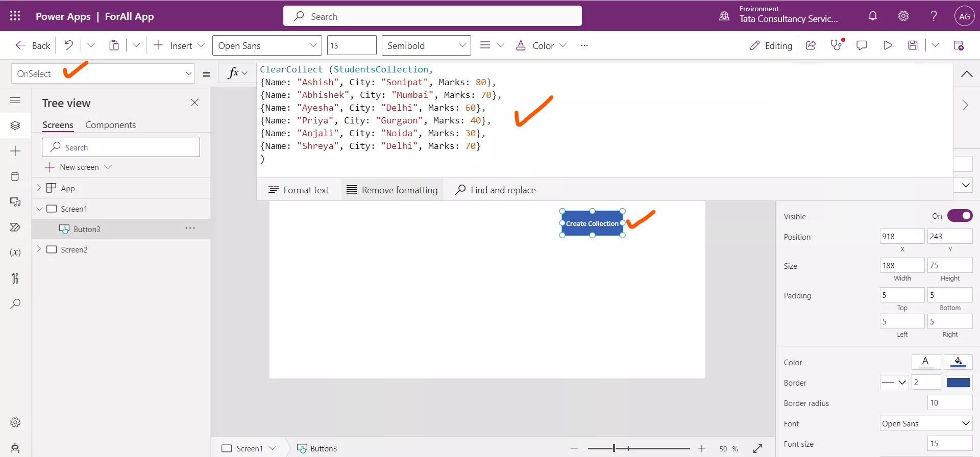980x457 pixels.
Task: Collapse the formula bar chevron
Action: pyautogui.click(x=967, y=74)
